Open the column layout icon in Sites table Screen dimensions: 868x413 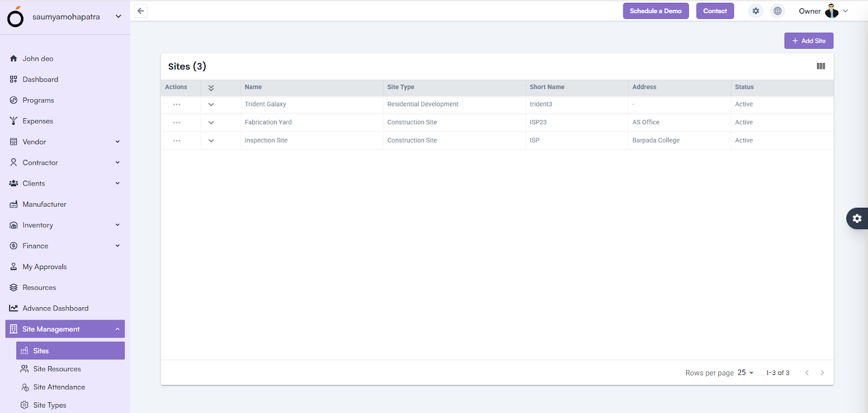click(x=821, y=66)
